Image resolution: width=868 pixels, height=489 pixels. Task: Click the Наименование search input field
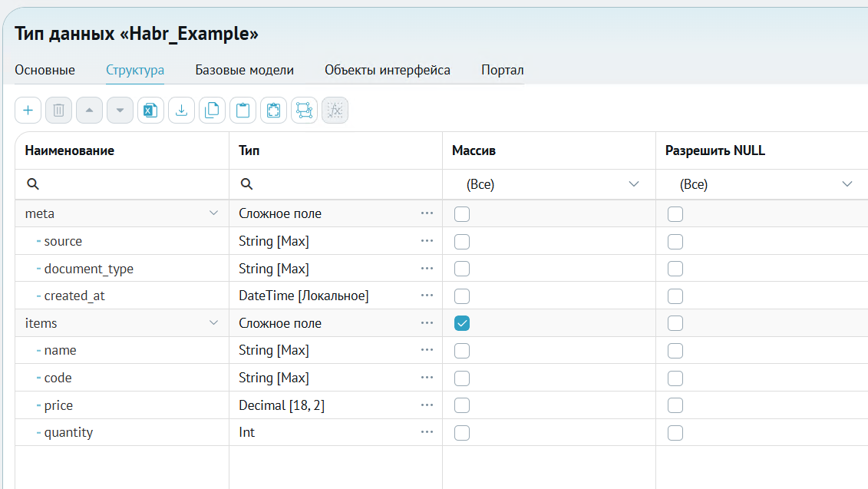click(122, 184)
